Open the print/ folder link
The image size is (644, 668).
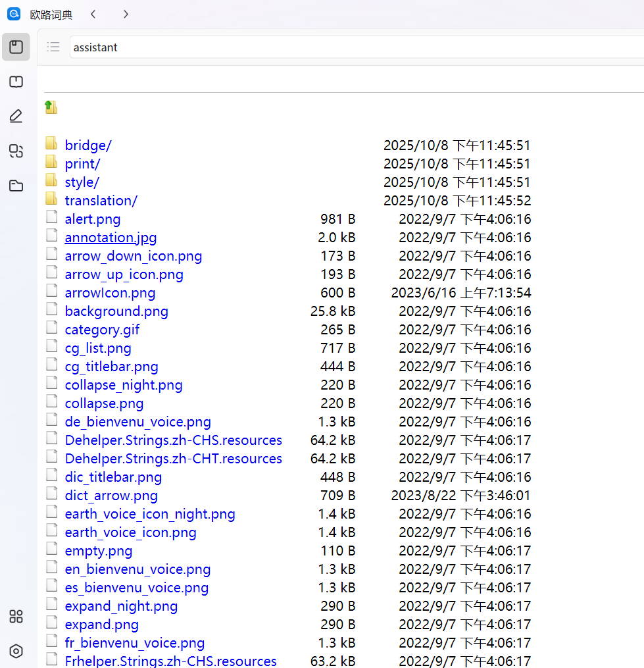(x=83, y=164)
